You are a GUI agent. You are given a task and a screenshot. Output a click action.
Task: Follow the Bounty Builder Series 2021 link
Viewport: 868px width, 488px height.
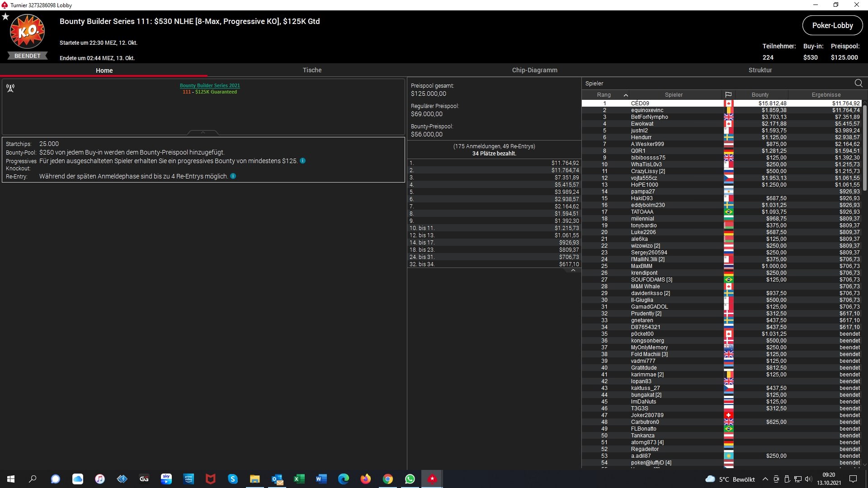(x=210, y=85)
